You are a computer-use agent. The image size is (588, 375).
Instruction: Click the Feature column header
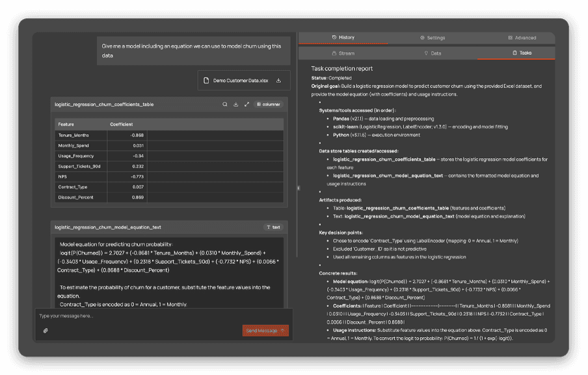pyautogui.click(x=81, y=124)
